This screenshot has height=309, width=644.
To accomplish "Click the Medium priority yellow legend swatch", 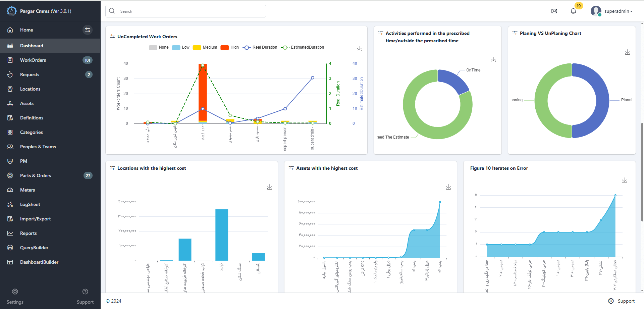I will tap(197, 48).
